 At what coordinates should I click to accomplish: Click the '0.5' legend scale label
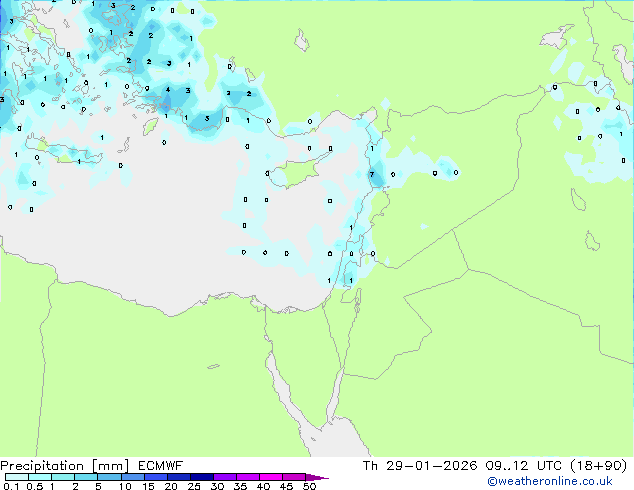tap(35, 486)
